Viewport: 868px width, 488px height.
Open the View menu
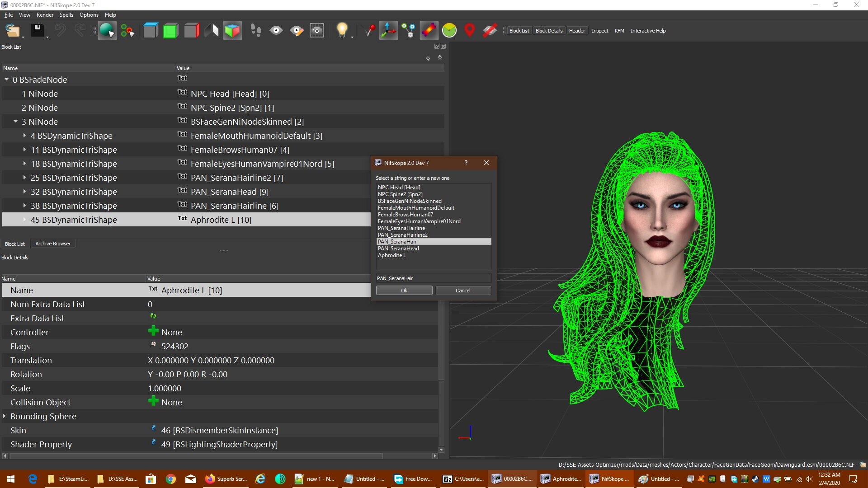point(24,15)
